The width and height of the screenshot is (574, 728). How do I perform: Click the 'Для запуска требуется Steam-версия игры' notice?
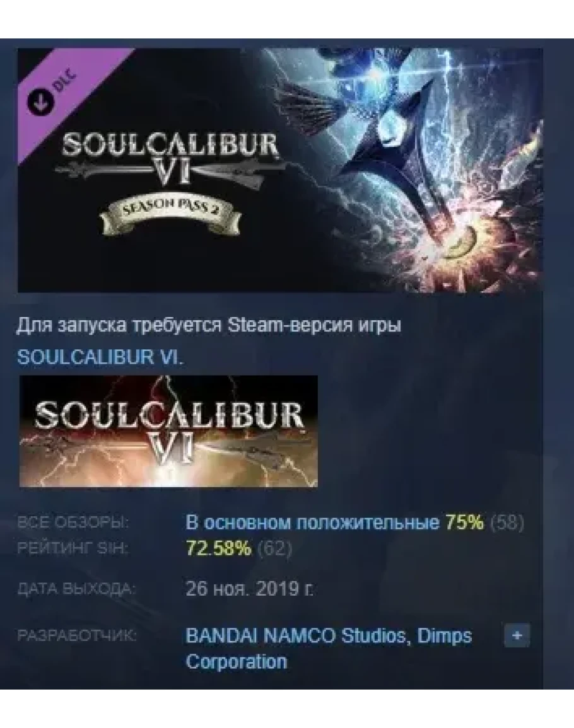(x=209, y=325)
